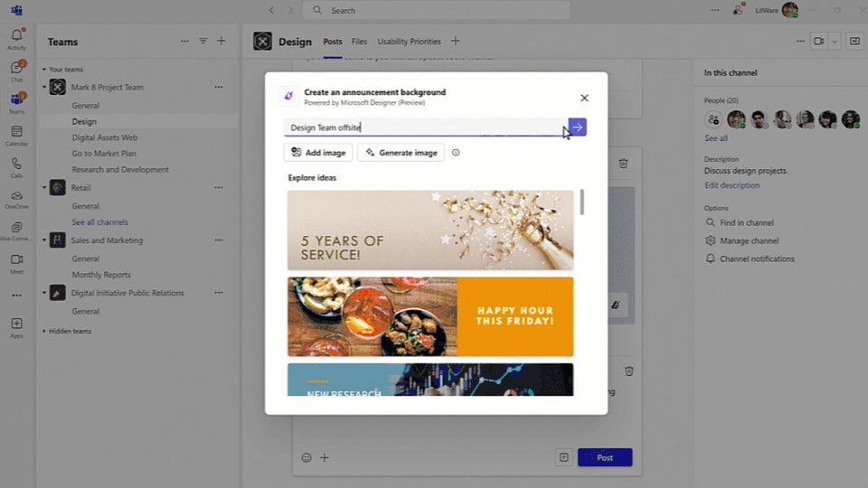Collapse Digital Initiative Public Relations team
The image size is (868, 488).
point(44,293)
